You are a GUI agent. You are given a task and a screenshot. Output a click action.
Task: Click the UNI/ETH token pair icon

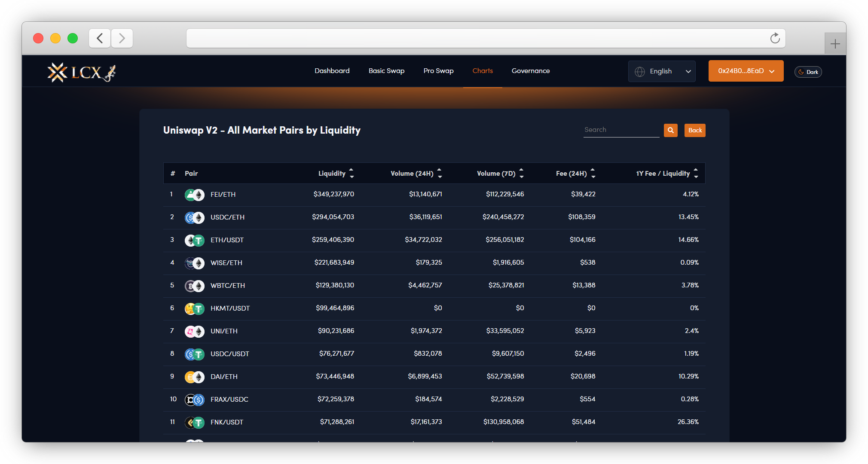pos(195,331)
